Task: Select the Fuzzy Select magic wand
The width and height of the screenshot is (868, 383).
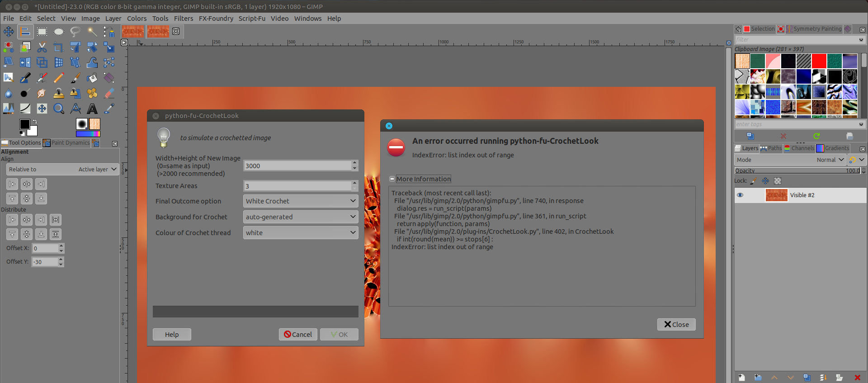Action: [92, 31]
